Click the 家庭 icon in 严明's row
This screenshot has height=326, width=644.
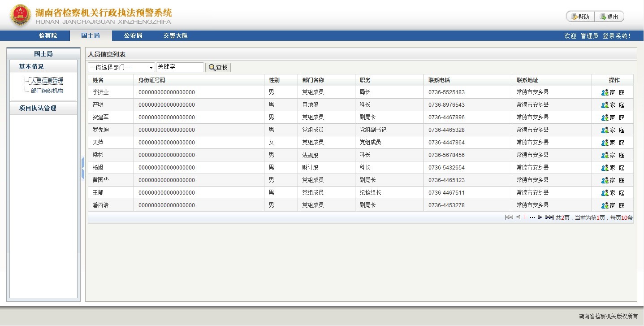(612, 105)
